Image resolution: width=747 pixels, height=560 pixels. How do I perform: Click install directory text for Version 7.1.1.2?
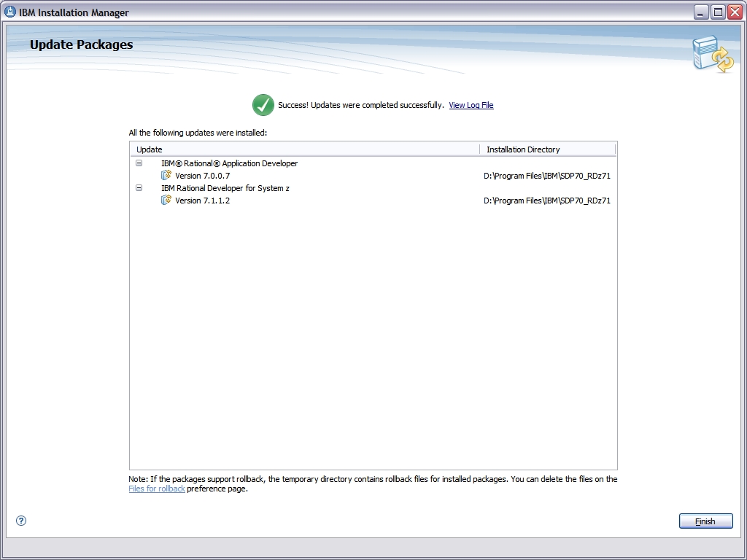547,201
